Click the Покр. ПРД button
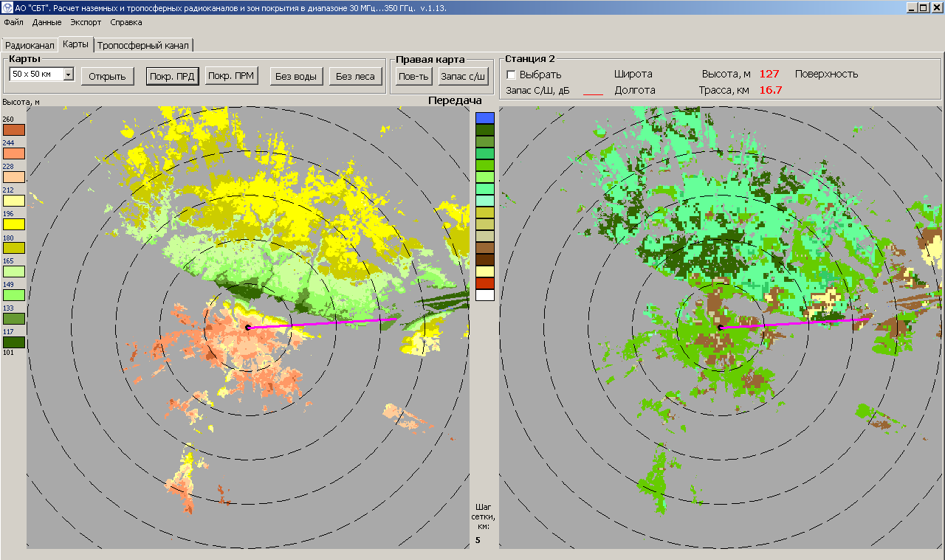The image size is (945, 560). (172, 76)
